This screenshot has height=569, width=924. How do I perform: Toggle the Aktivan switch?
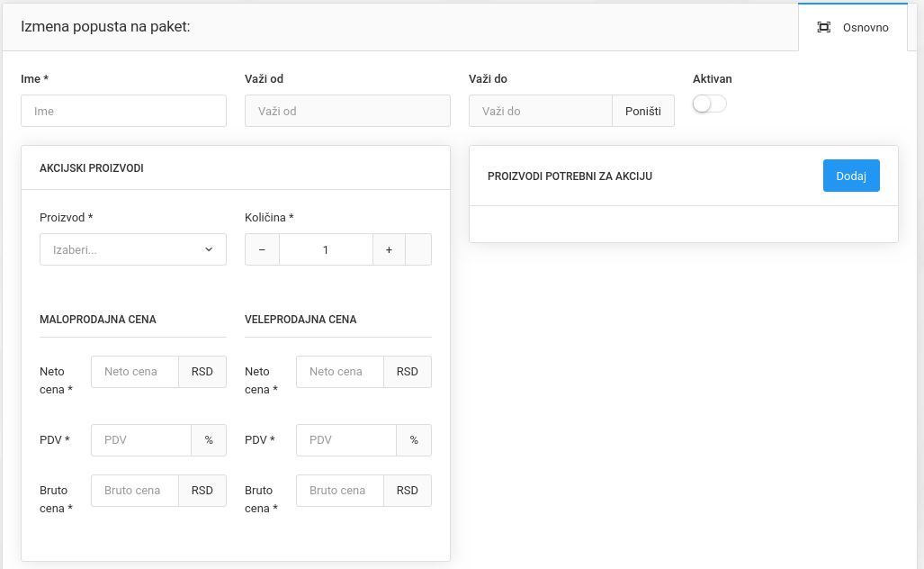coord(709,104)
